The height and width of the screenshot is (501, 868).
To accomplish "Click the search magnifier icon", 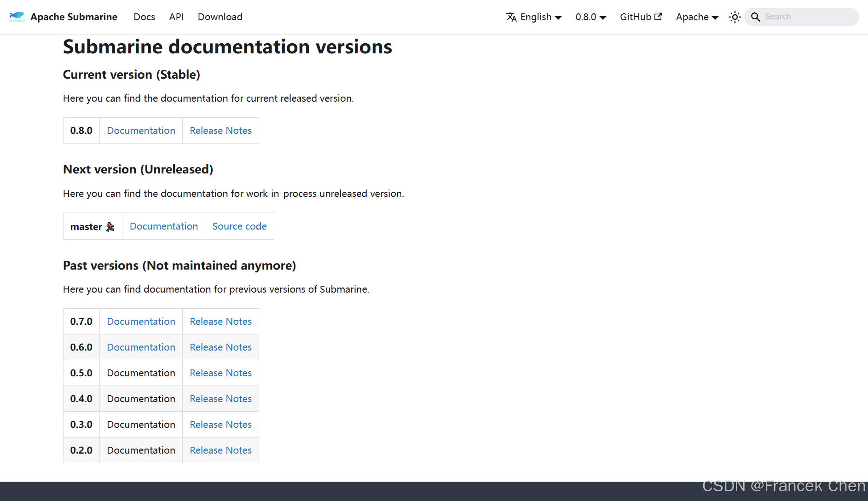I will 755,17.
